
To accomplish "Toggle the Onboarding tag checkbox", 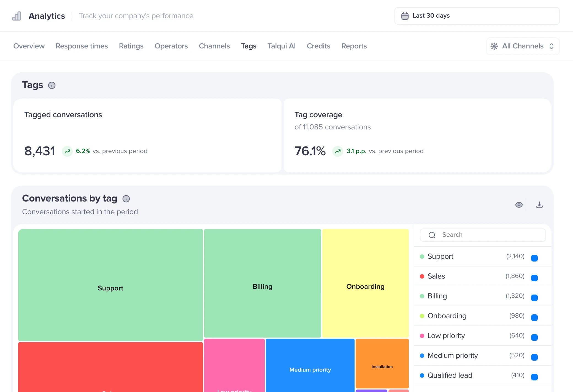I will pos(534,317).
